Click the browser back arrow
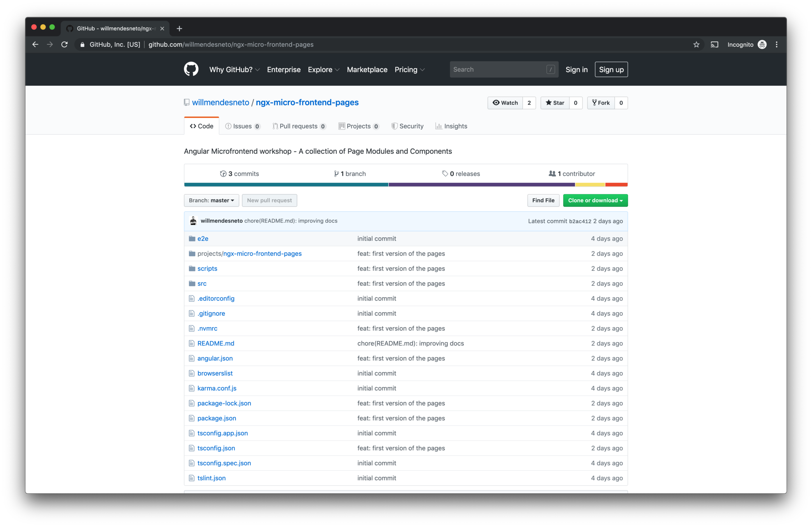812x527 pixels. click(35, 45)
